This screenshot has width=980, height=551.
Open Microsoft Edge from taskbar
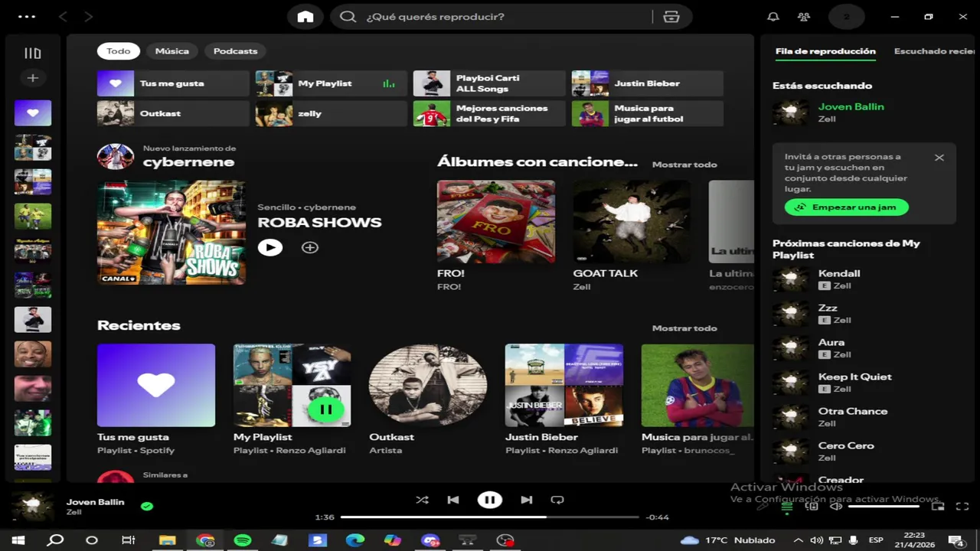click(x=355, y=540)
